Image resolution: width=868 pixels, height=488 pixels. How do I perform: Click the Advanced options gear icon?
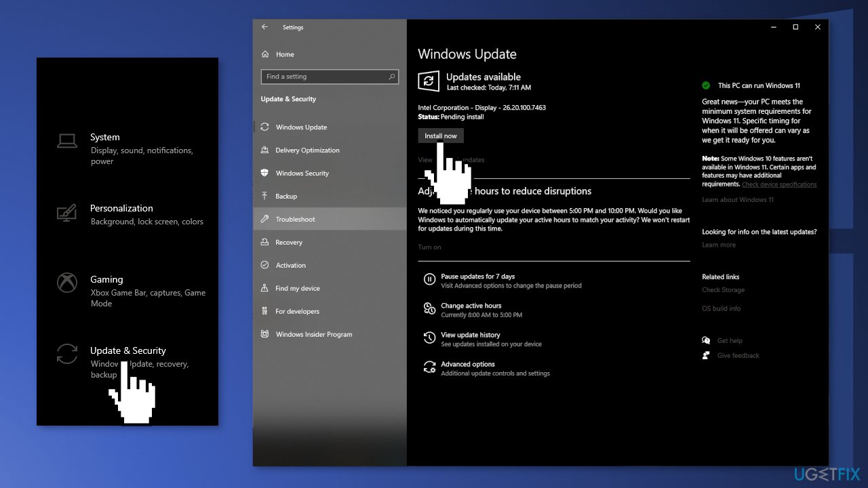(x=429, y=367)
